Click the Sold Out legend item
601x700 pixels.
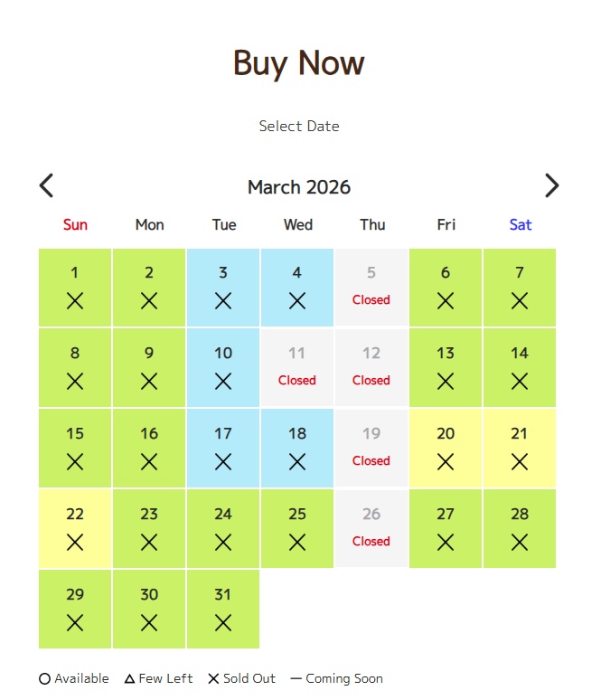[241, 678]
